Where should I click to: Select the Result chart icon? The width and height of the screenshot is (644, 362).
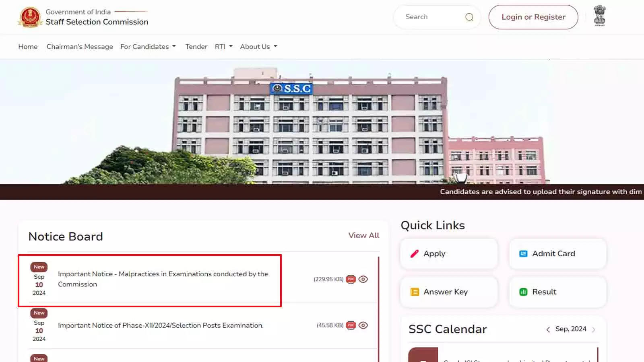click(x=523, y=292)
